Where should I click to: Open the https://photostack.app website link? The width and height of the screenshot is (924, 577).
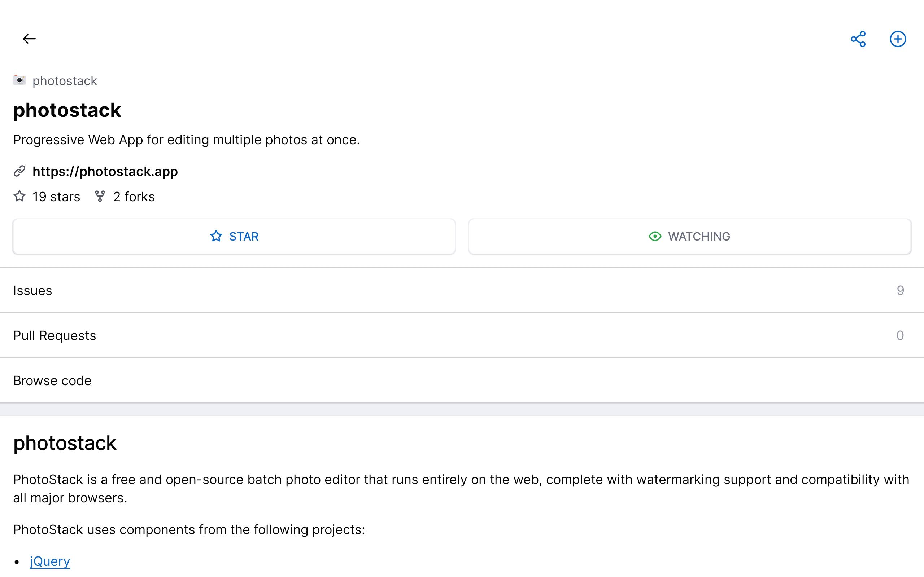point(105,171)
